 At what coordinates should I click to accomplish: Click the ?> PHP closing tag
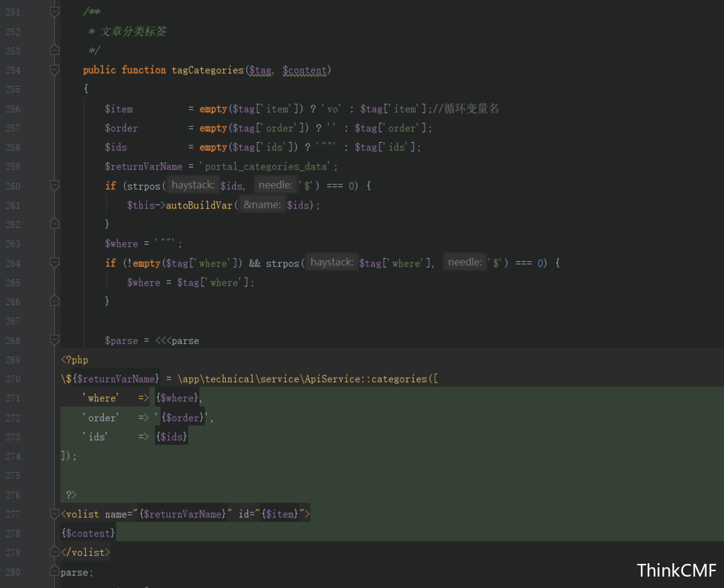(72, 495)
